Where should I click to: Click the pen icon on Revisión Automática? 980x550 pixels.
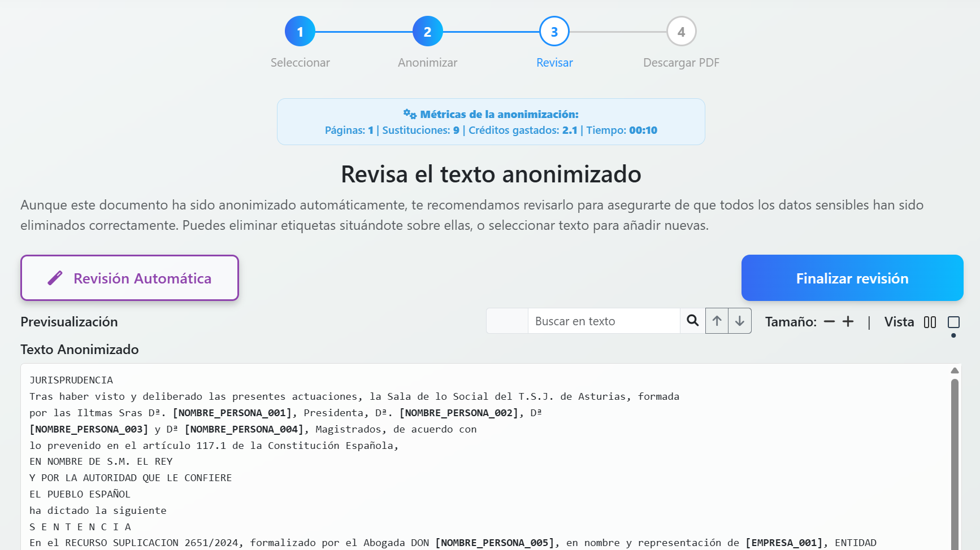pos(55,278)
